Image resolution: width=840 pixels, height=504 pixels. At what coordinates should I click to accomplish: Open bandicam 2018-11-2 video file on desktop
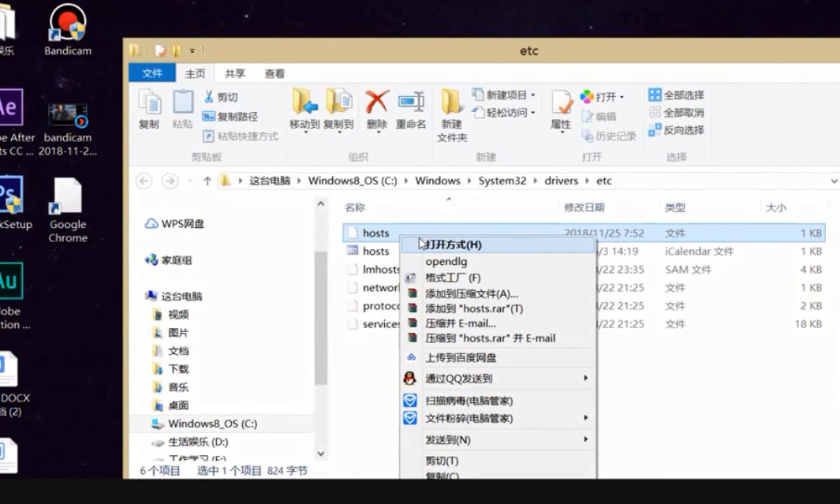pos(68,129)
